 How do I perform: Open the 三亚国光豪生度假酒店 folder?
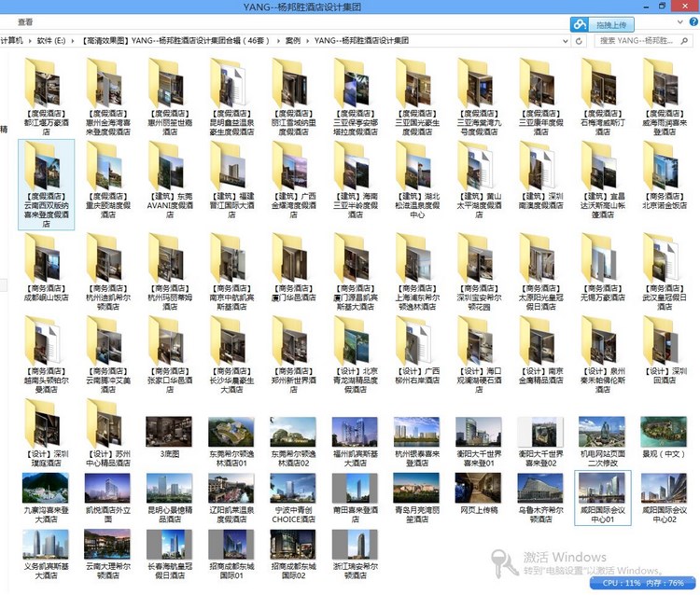(417, 97)
